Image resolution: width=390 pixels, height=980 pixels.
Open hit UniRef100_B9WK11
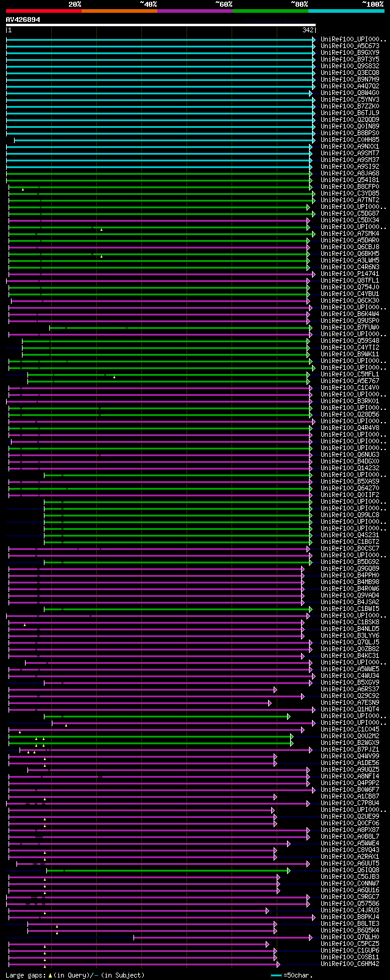coord(350,354)
